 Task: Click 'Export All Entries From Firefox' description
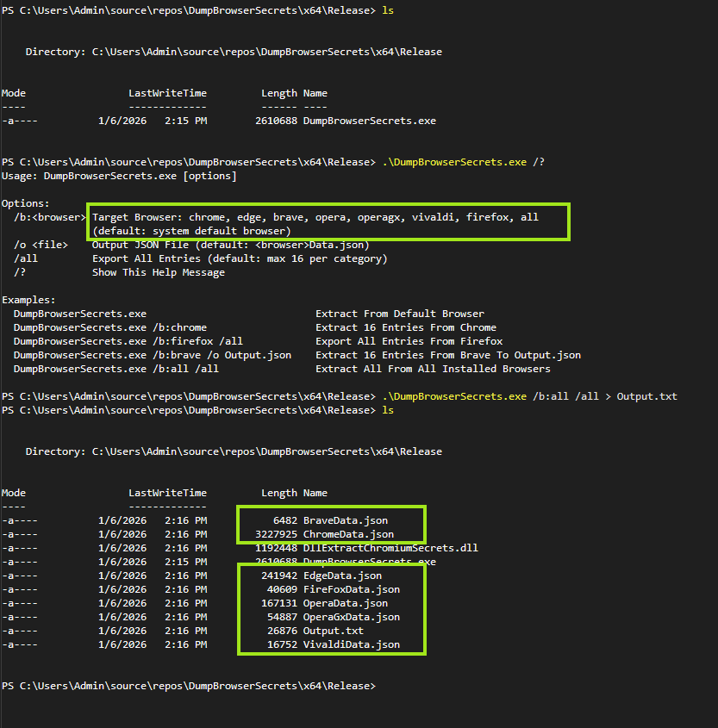[x=409, y=341]
